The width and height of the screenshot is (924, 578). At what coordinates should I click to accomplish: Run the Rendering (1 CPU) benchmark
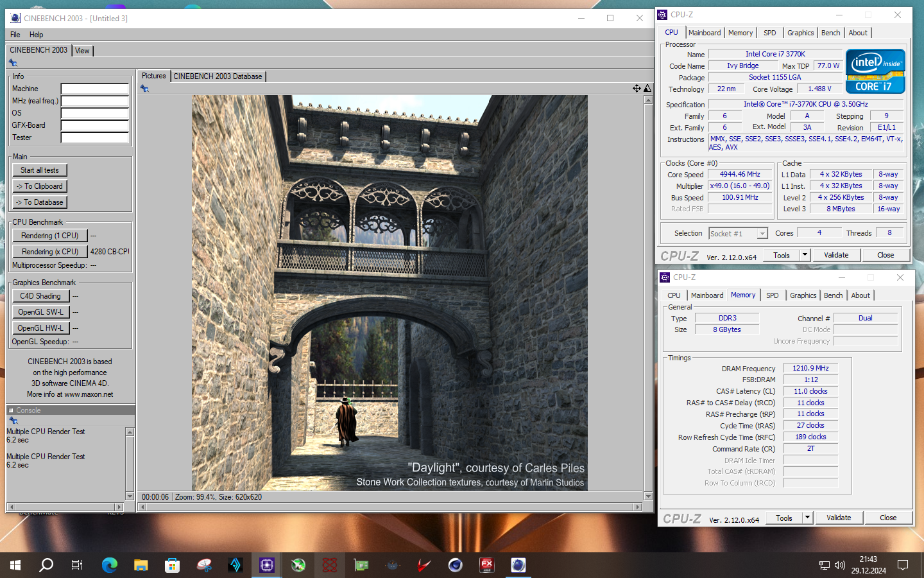[50, 236]
